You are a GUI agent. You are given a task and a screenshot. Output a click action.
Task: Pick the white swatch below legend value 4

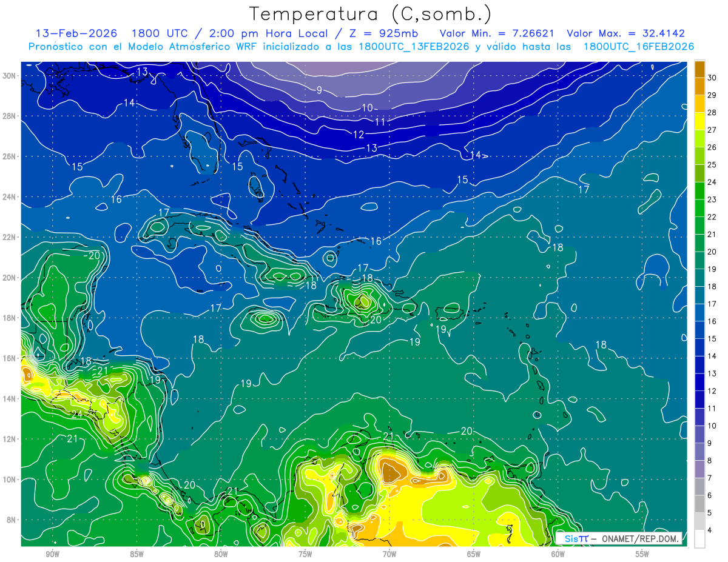(700, 539)
